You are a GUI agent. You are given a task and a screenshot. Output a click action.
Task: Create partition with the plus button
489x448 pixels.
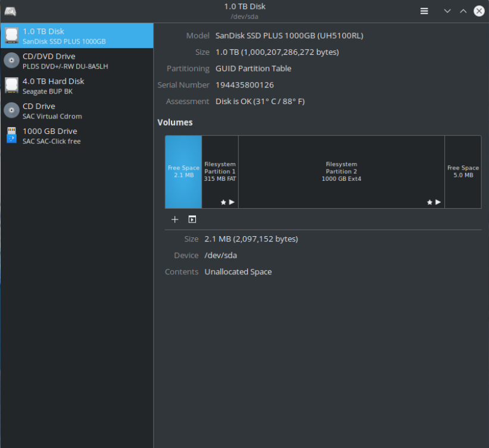175,220
